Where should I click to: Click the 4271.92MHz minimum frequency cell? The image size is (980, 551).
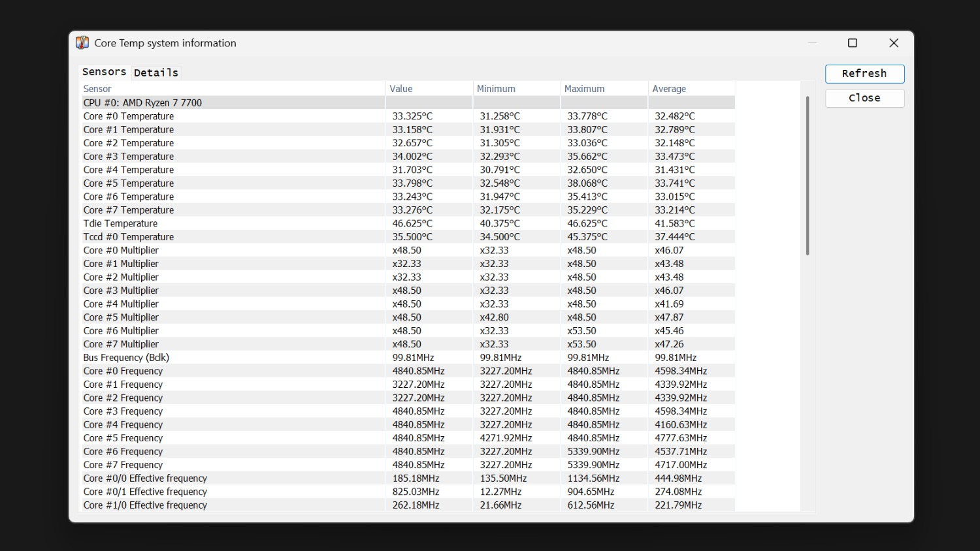click(506, 438)
